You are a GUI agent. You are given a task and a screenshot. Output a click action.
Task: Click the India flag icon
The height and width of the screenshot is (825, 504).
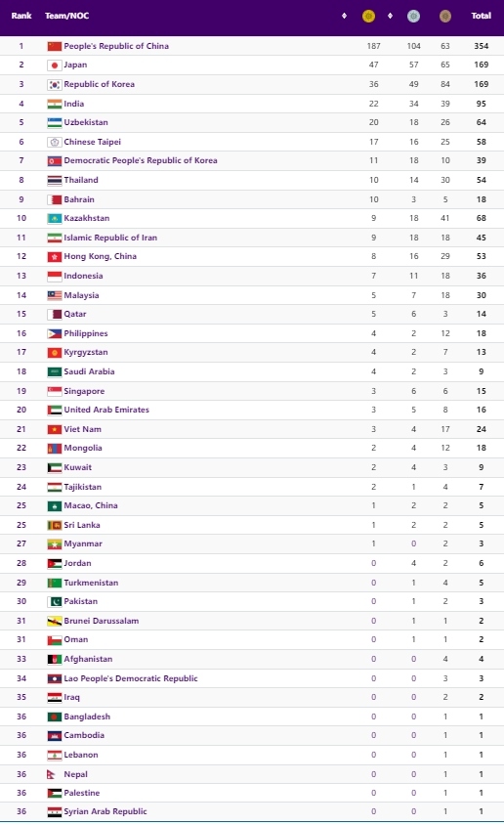(54, 105)
